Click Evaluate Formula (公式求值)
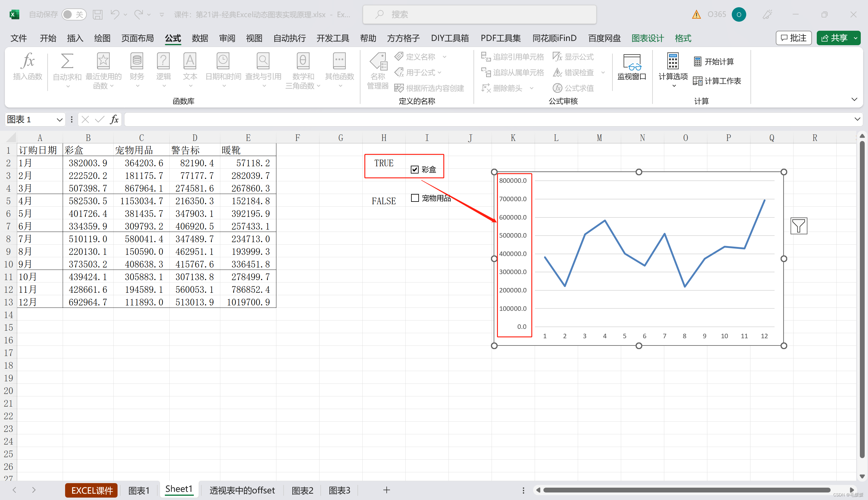 (x=573, y=88)
